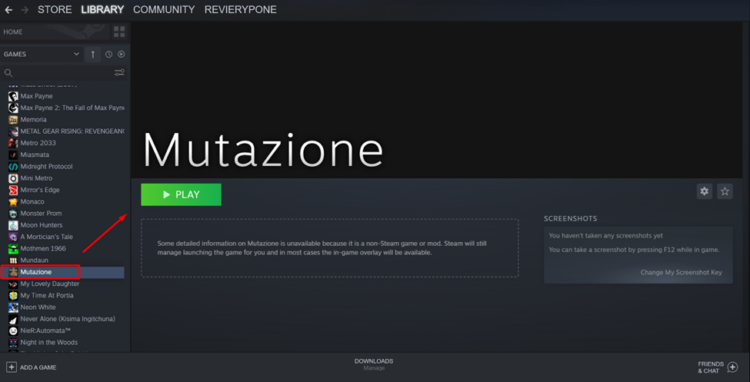Go forward with the right arrow

[25, 10]
